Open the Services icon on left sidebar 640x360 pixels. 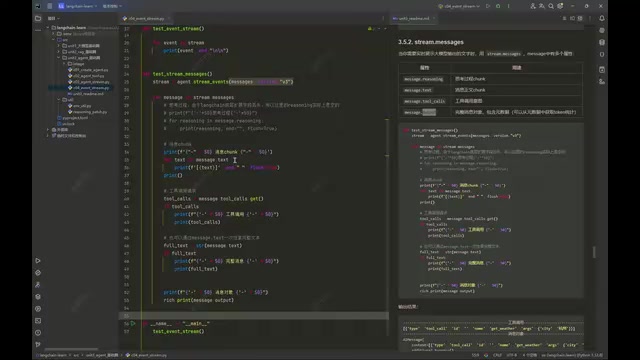pos(38,309)
